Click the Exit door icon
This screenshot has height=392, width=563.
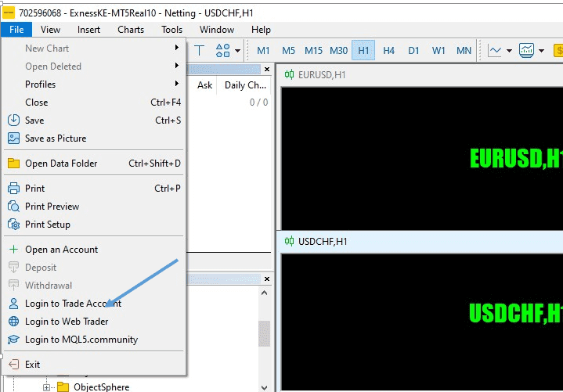[13, 365]
